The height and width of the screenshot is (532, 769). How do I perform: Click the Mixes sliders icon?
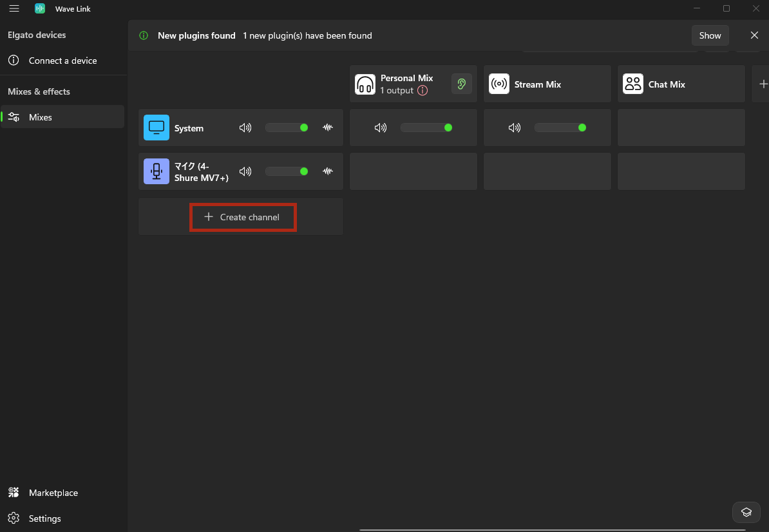[14, 117]
